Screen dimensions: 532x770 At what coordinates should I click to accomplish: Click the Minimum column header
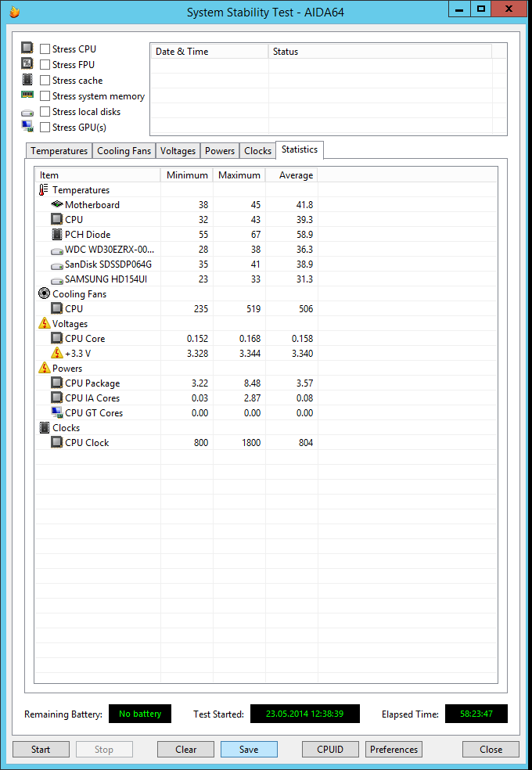click(187, 175)
